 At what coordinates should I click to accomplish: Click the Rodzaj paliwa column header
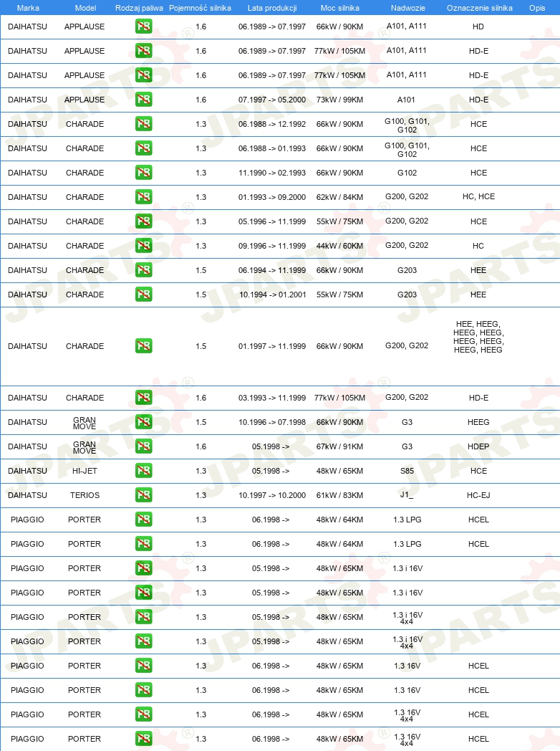[139, 8]
